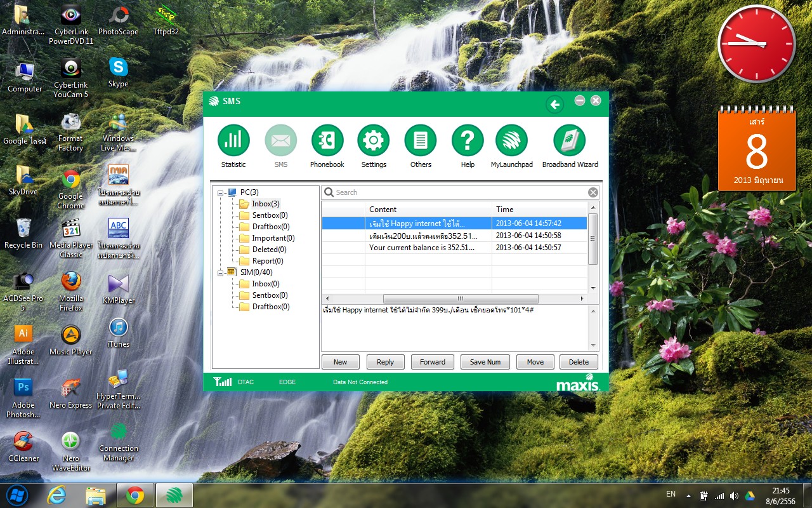Open the Deleted(0) folder
Screen dimensions: 812x508
269,250
